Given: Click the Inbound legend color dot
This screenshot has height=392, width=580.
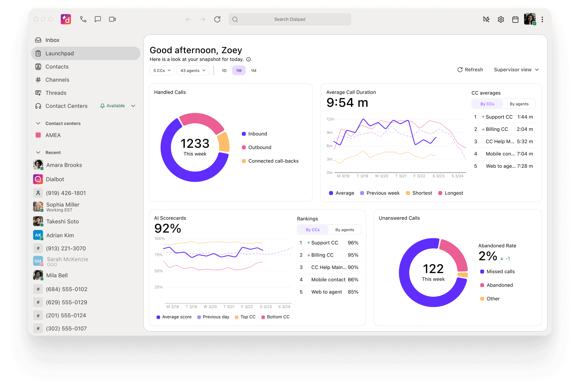Looking at the screenshot, I should click(x=244, y=134).
